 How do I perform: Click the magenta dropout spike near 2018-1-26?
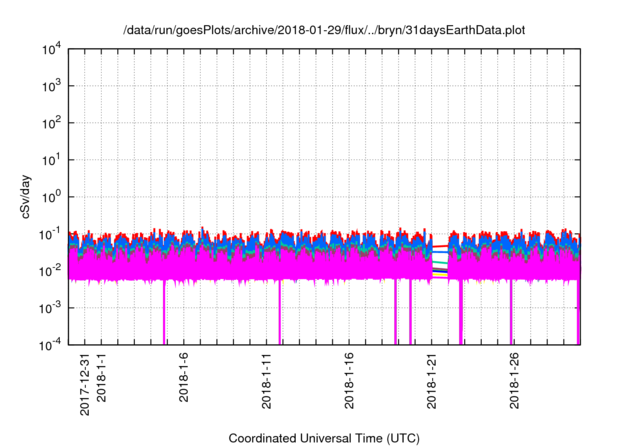(511, 312)
